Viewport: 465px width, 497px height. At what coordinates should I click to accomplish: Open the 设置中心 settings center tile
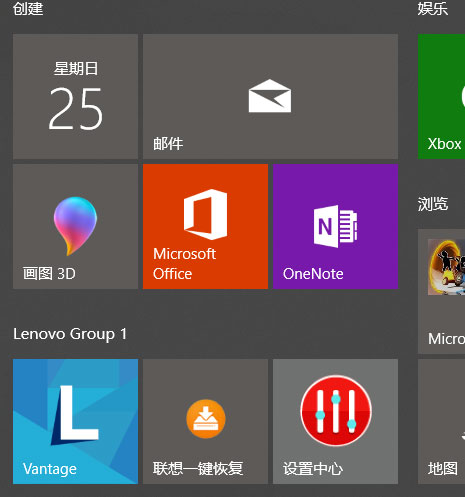click(x=335, y=421)
